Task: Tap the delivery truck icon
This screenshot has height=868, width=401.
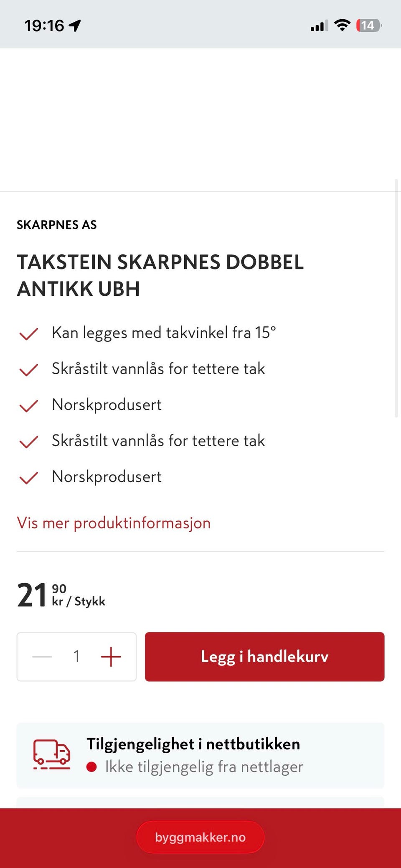Action: tap(52, 755)
